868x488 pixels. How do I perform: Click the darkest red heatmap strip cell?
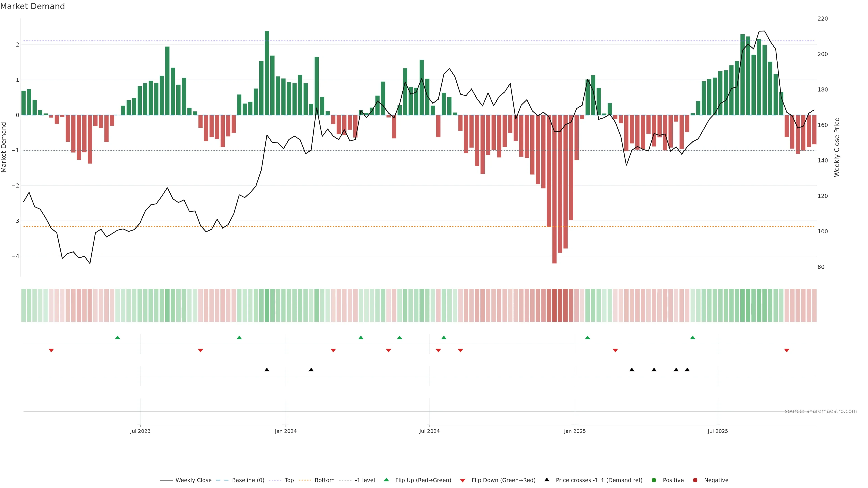554,305
